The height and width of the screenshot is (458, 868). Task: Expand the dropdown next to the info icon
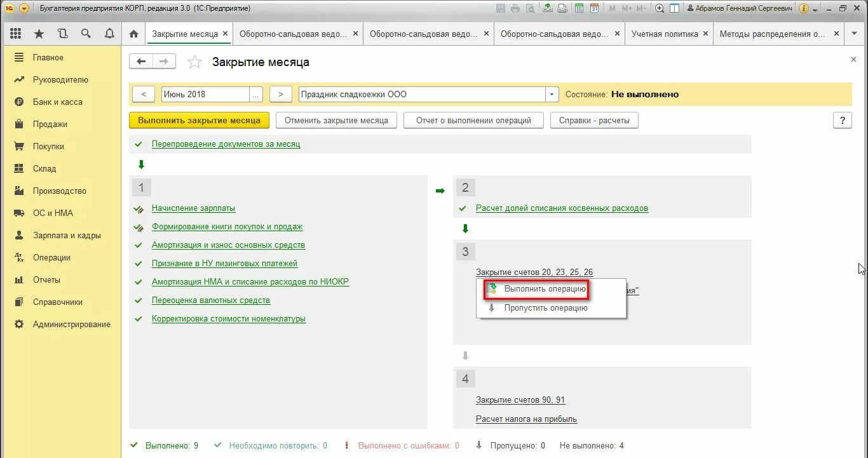(x=815, y=9)
